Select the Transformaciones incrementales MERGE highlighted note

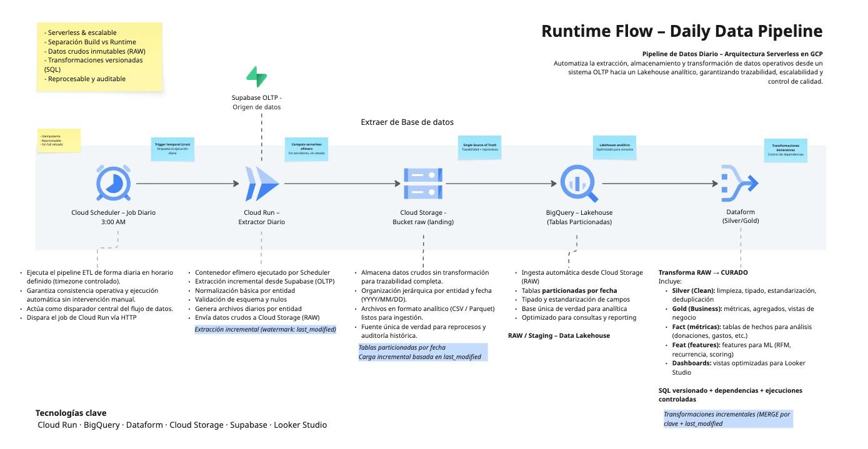point(727,418)
